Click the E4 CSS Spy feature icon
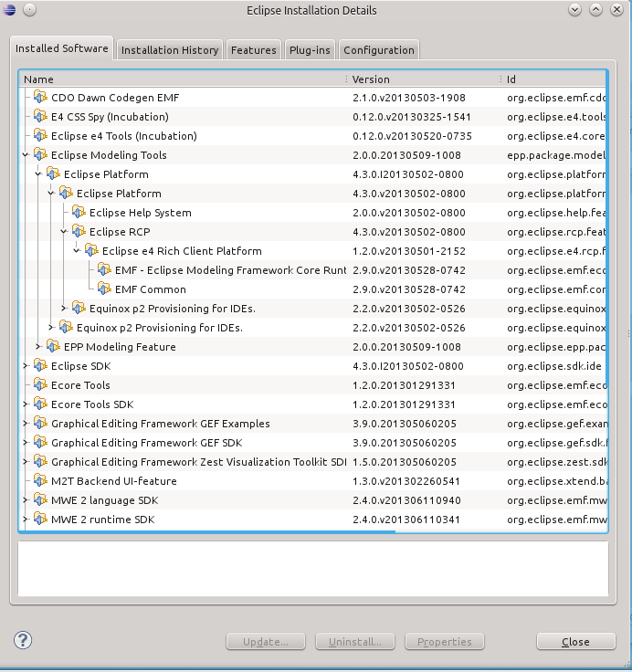 coord(40,117)
